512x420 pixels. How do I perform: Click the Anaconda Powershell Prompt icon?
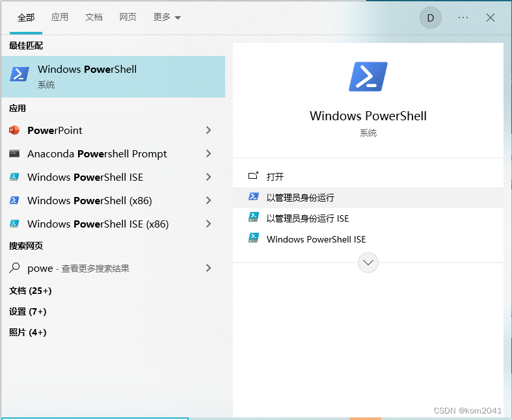point(14,153)
